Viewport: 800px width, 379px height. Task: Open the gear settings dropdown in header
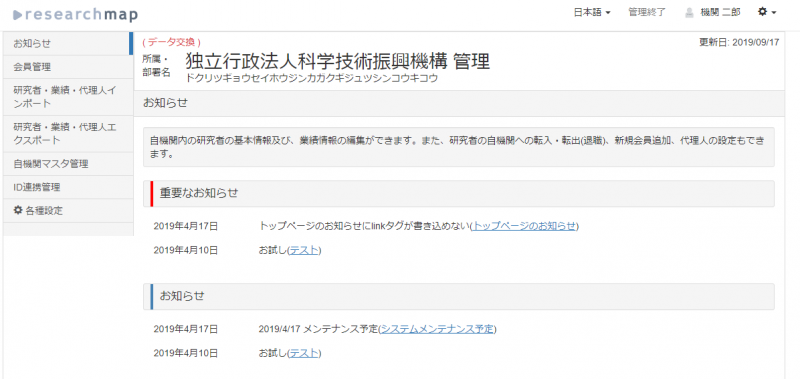pos(767,12)
